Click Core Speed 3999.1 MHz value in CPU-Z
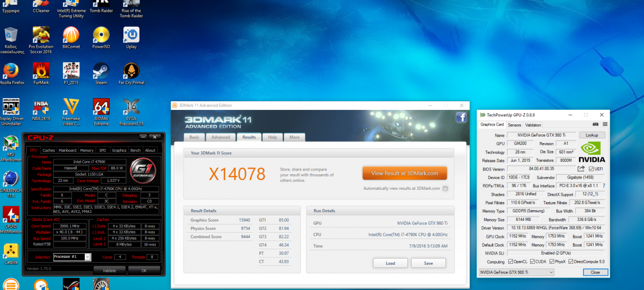This screenshot has height=290, width=644. (71, 226)
